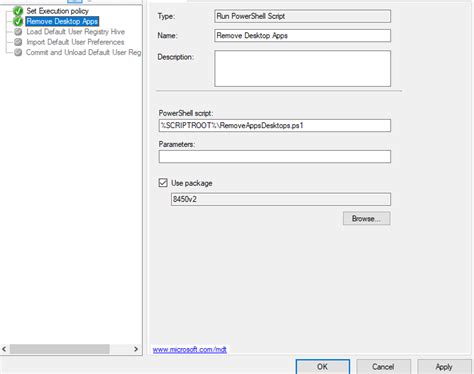Click the Cancel button
This screenshot has height=374, width=474.
(383, 367)
